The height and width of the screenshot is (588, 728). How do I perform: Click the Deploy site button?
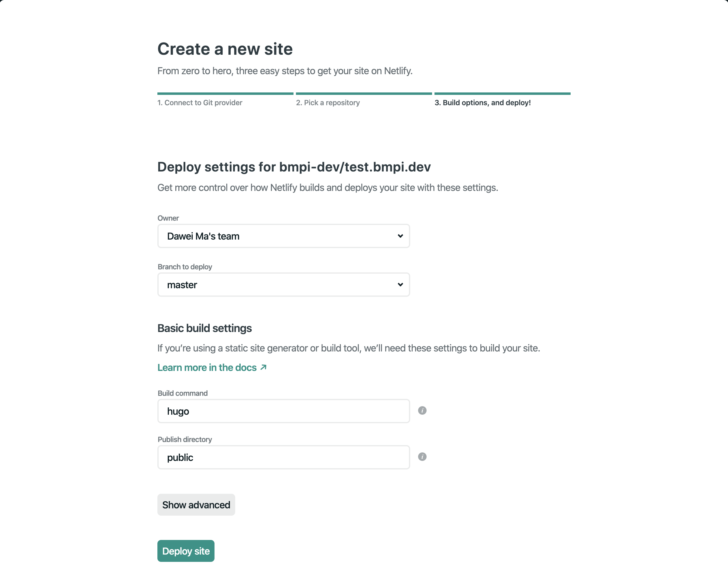[x=186, y=551]
